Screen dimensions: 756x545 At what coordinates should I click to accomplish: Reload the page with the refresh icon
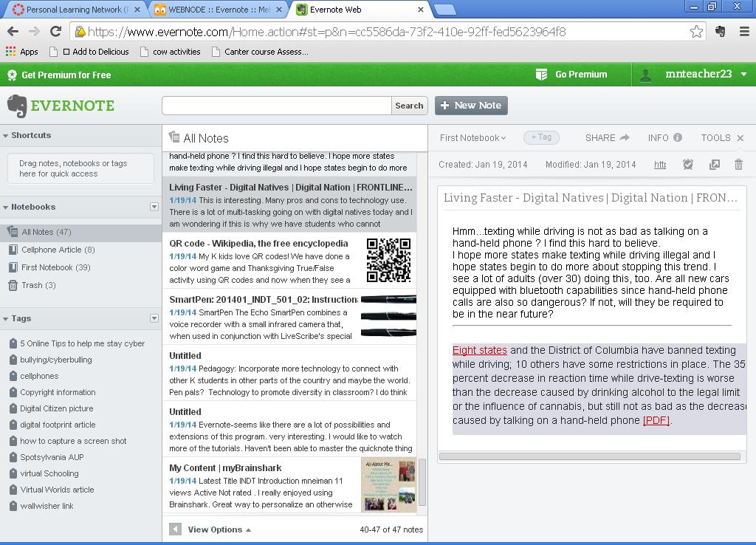(x=56, y=32)
